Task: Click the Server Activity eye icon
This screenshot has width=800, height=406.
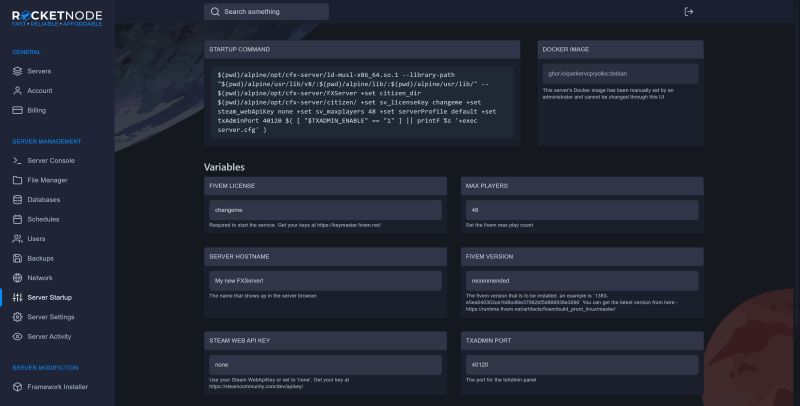Action: pyautogui.click(x=17, y=336)
